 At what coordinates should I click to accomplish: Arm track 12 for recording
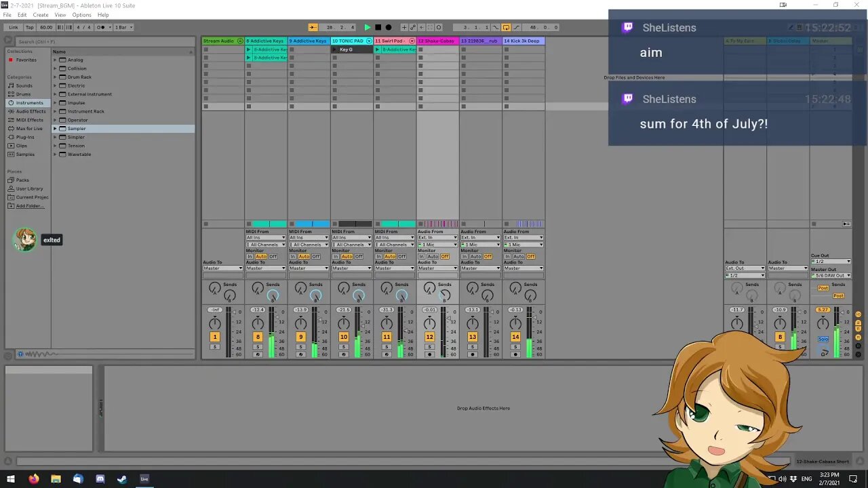pos(429,354)
